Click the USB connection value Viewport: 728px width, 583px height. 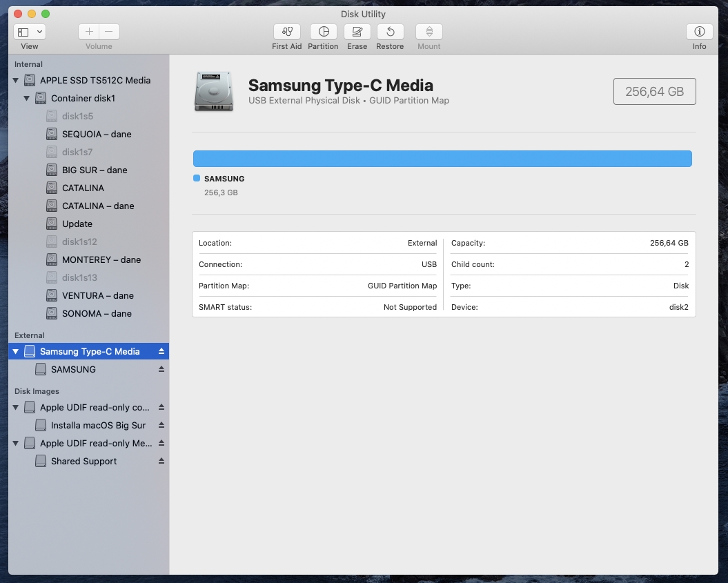click(429, 264)
